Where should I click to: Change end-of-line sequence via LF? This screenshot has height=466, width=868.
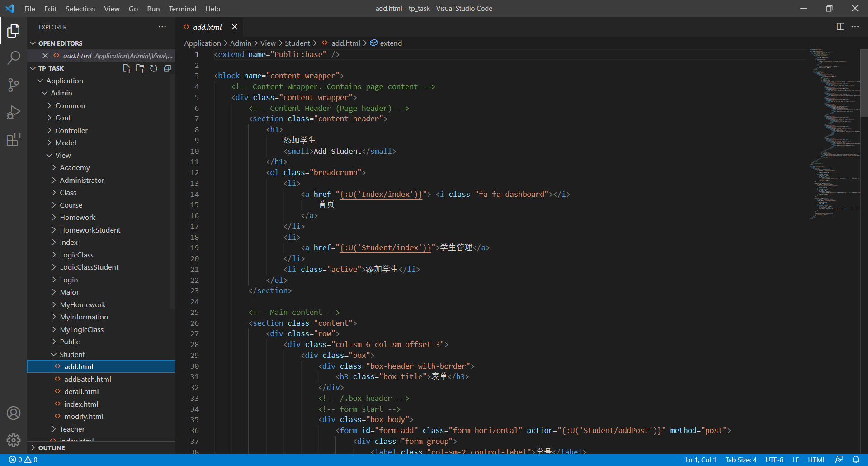coord(796,460)
